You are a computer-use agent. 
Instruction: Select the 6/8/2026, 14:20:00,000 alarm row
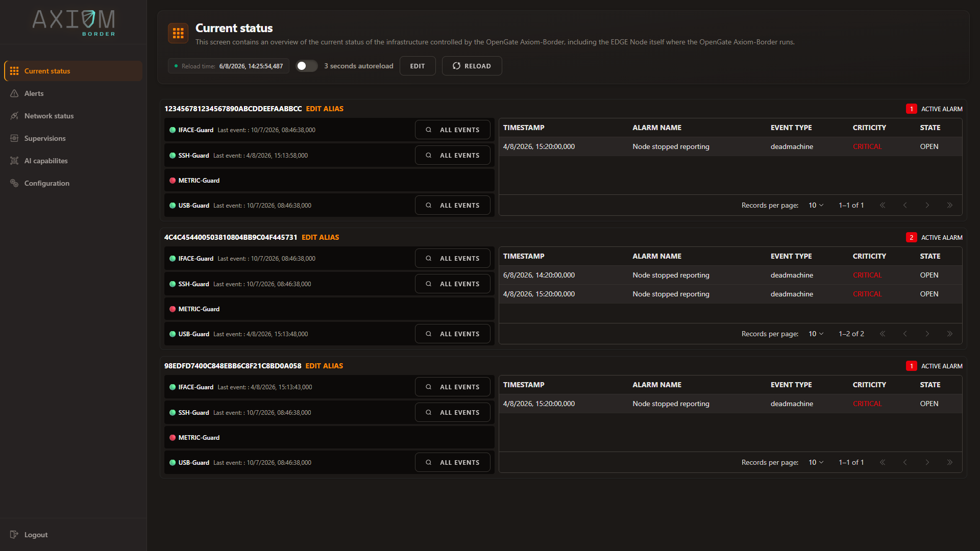(x=730, y=275)
